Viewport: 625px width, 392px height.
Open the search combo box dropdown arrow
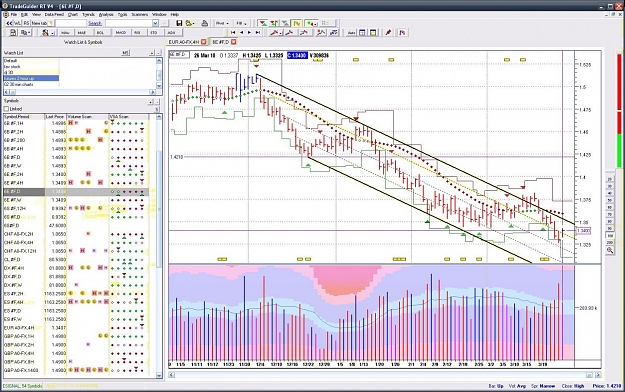[155, 23]
